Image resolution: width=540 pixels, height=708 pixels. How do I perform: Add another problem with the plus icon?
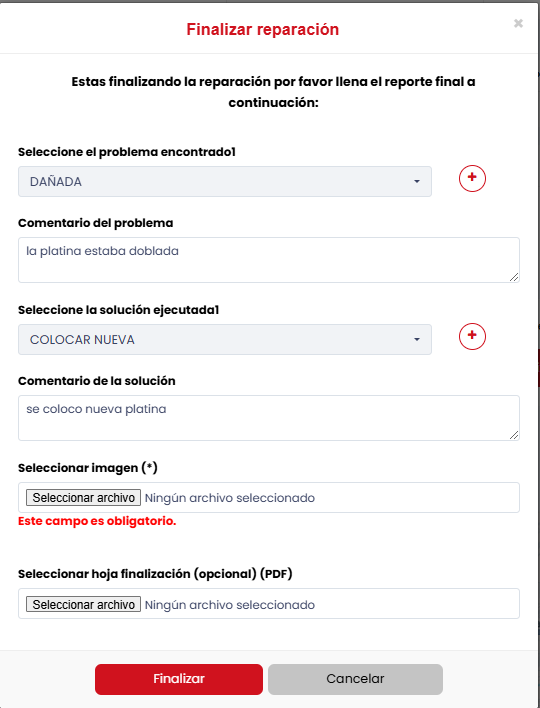pos(472,178)
